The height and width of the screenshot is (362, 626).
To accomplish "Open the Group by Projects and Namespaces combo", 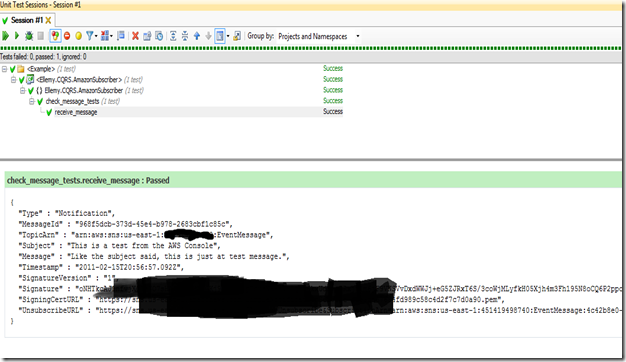I will pos(319,36).
